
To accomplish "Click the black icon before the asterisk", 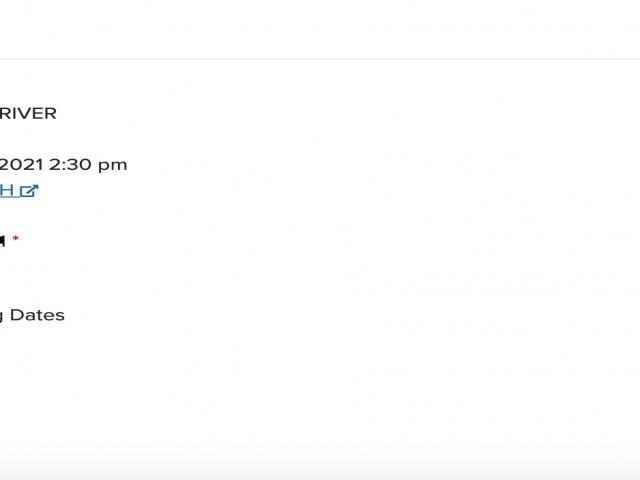I will point(2,241).
